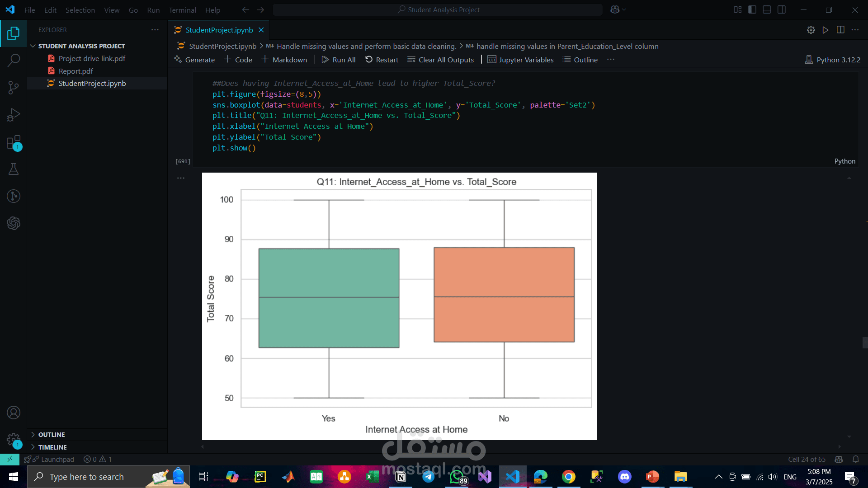
Task: Open the Extensions view
Action: 14,142
